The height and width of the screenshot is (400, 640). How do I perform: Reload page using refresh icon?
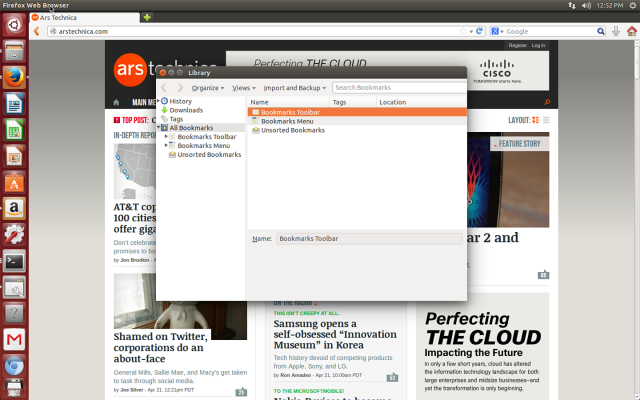(x=480, y=31)
